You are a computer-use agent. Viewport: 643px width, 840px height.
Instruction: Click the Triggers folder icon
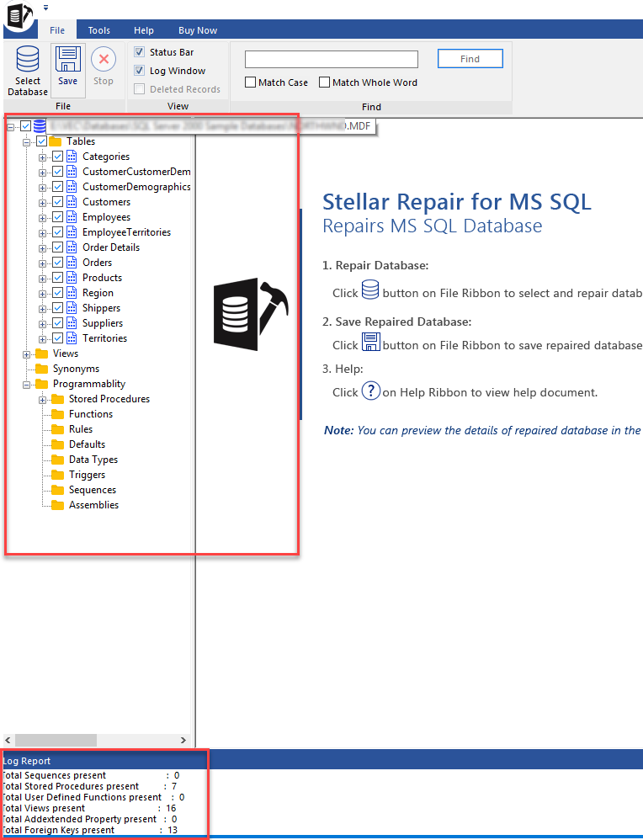click(58, 475)
